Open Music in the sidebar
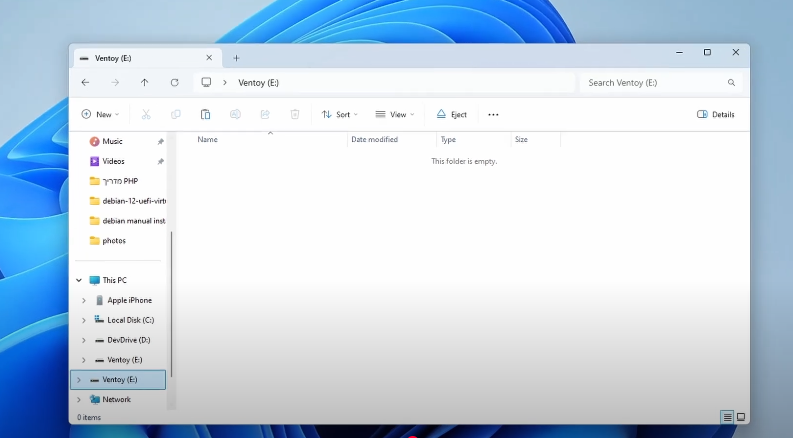 (x=112, y=142)
